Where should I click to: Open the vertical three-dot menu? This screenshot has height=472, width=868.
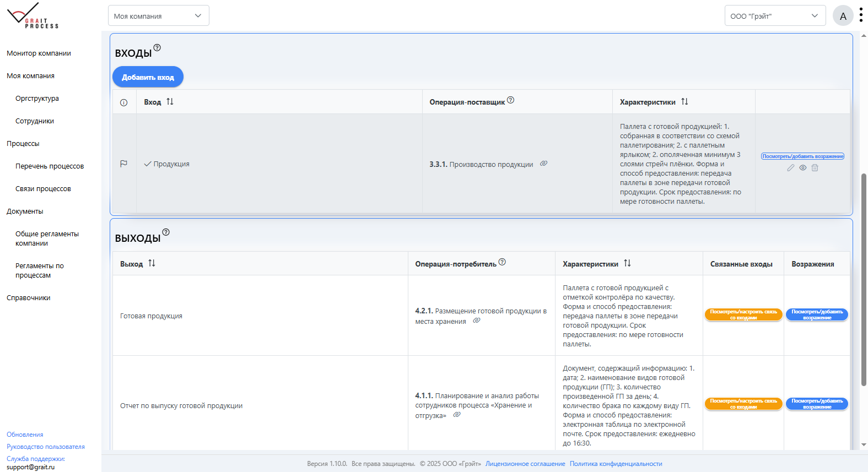(861, 15)
